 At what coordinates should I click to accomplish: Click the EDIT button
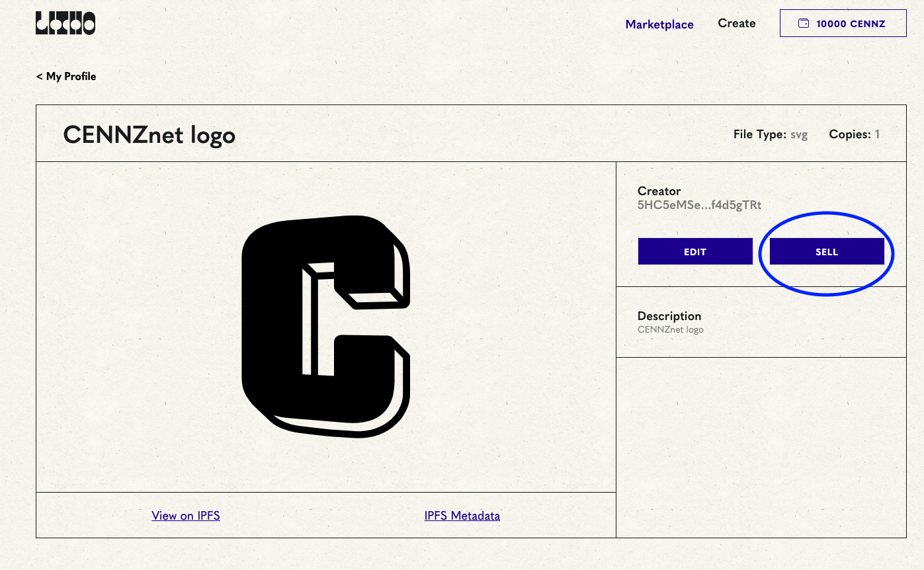click(695, 251)
